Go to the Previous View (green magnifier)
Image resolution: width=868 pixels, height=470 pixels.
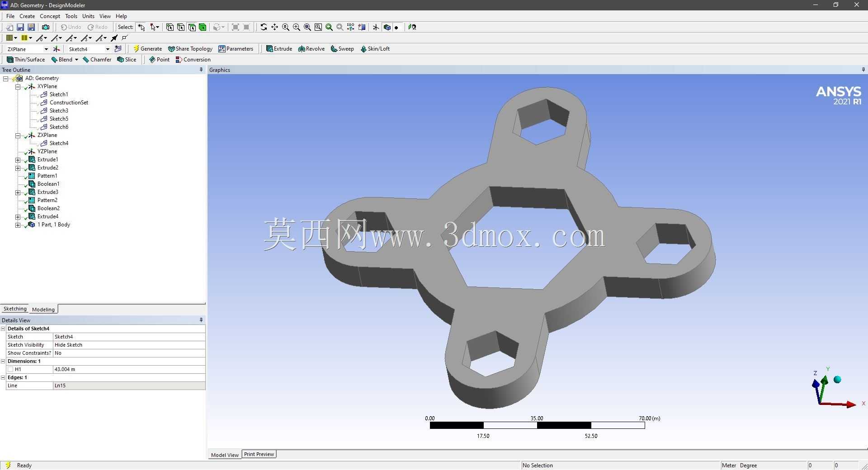[329, 27]
